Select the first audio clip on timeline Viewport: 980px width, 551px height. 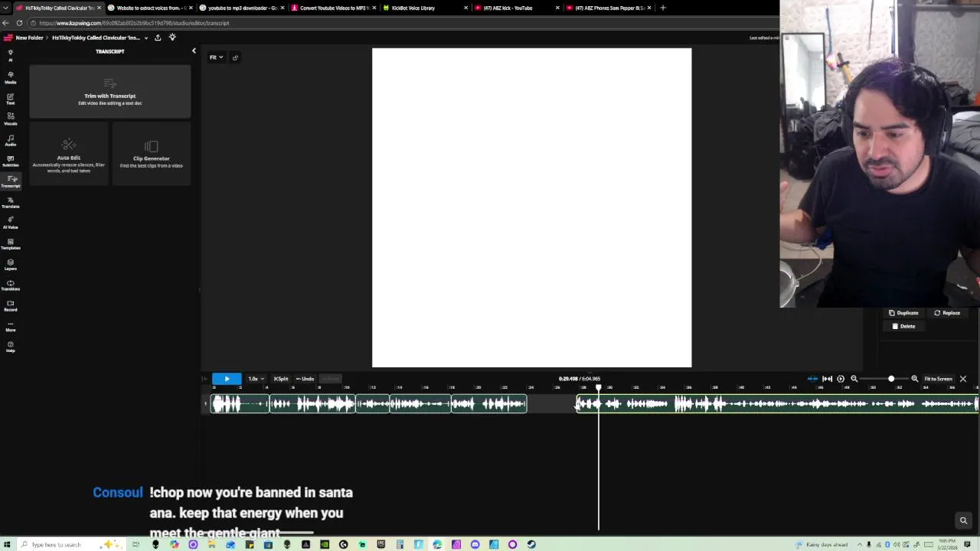click(240, 404)
